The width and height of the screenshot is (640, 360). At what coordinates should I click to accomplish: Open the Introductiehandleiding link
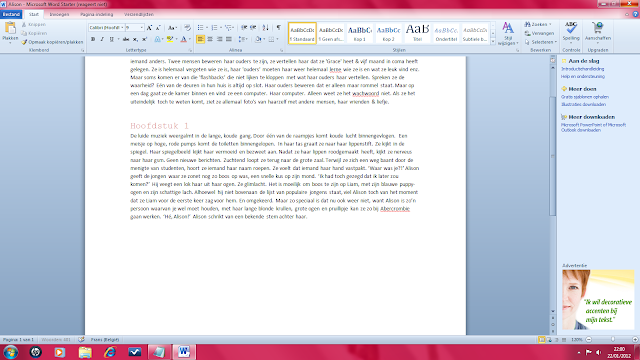tap(582, 69)
